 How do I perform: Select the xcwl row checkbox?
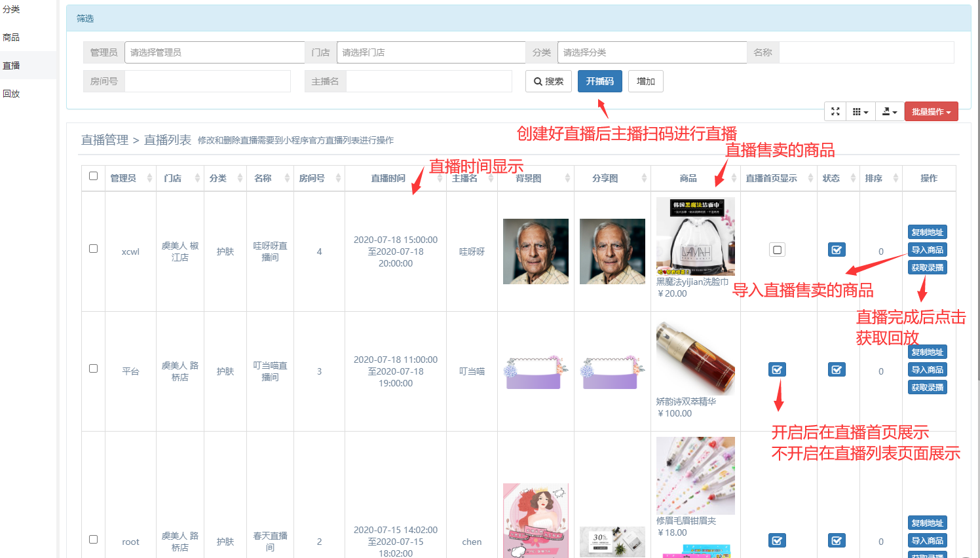[x=93, y=249]
